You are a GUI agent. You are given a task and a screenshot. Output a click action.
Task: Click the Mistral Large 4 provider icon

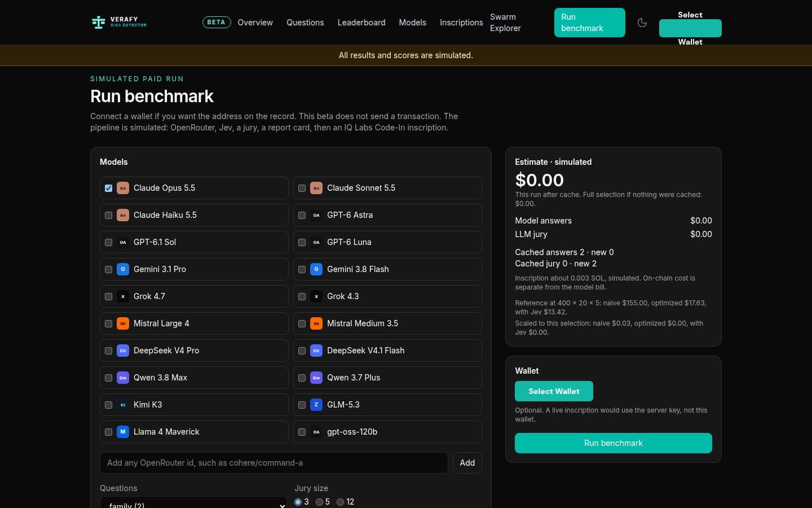pyautogui.click(x=123, y=323)
